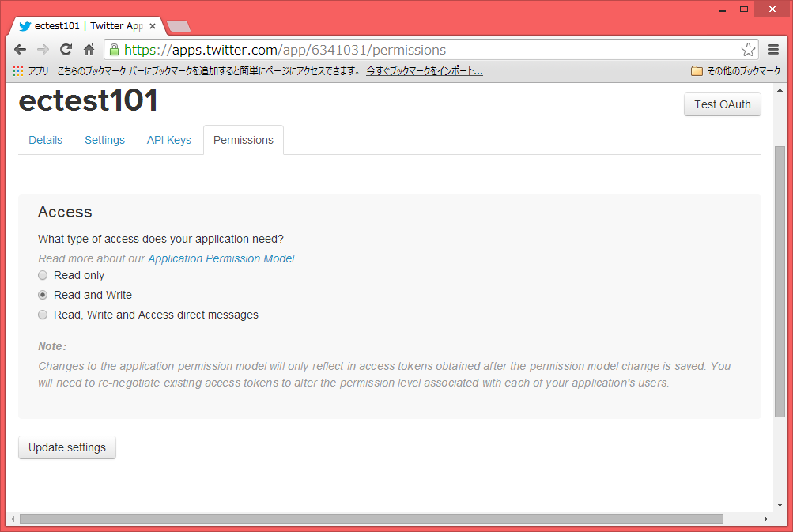This screenshot has height=532, width=793.
Task: Click the scroll left arrow
Action: click(13, 519)
